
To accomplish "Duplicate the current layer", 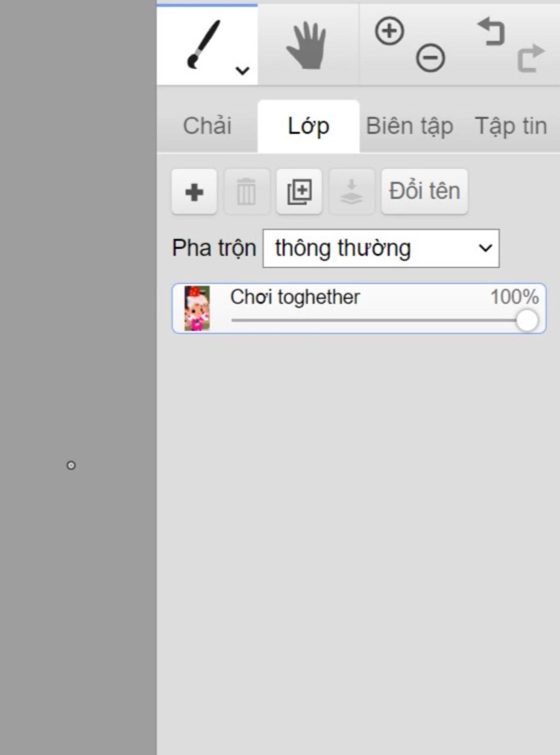I will (299, 191).
